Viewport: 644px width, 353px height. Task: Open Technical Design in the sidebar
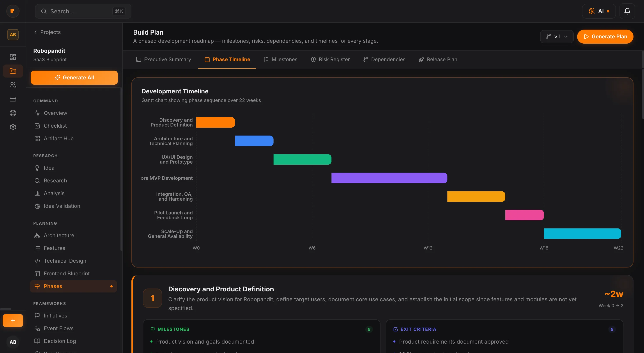(73, 261)
